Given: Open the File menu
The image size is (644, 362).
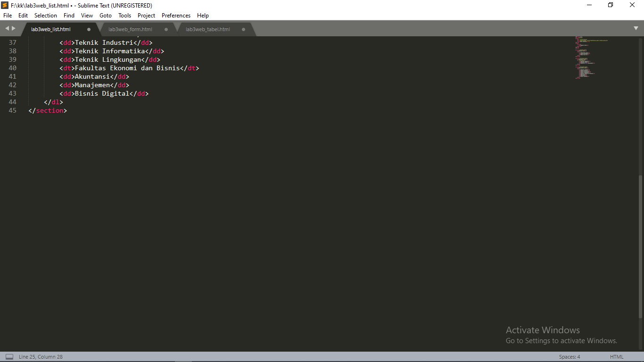Looking at the screenshot, I should 7,15.
